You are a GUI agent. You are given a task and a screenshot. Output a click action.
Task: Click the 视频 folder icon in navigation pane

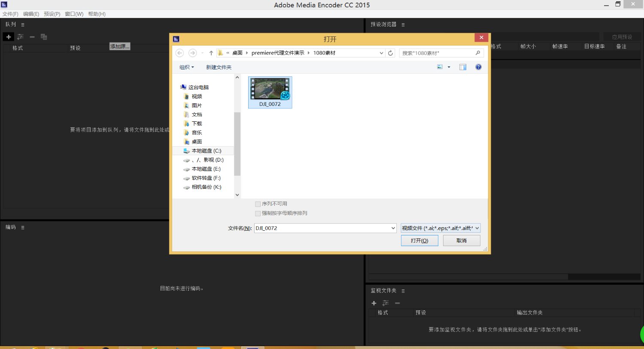coord(186,96)
